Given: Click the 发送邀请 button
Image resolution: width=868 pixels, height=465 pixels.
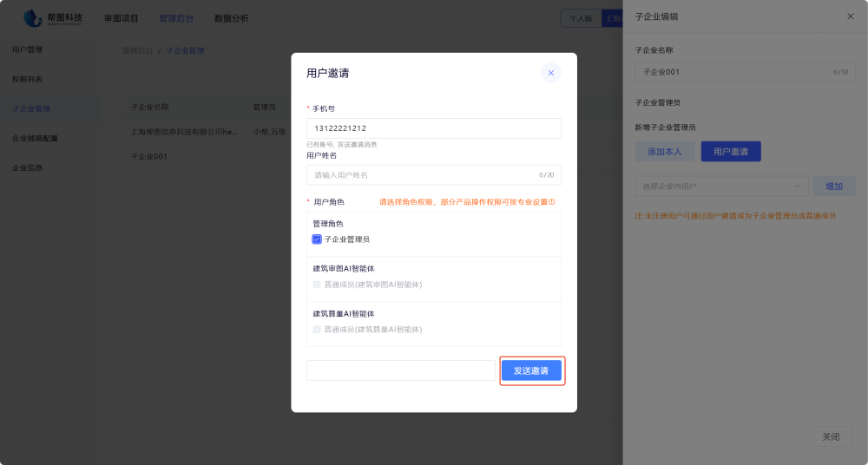Looking at the screenshot, I should point(531,370).
